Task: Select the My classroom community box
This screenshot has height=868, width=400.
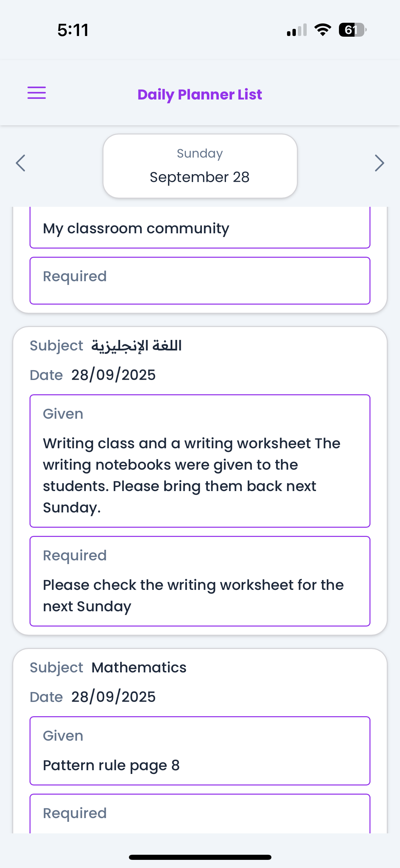Action: (x=200, y=228)
